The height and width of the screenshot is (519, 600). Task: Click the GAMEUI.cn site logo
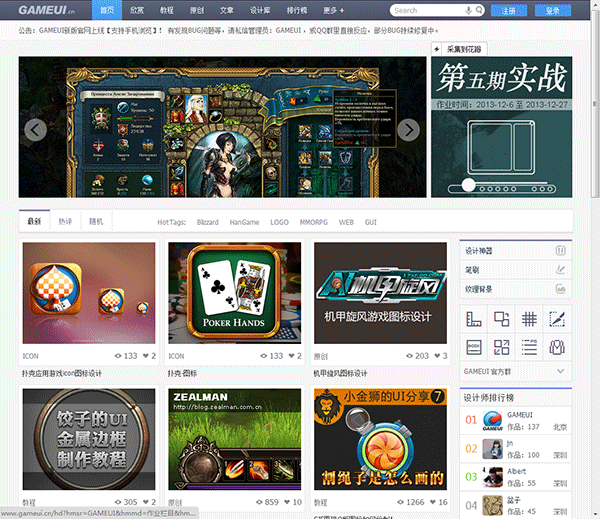[x=46, y=10]
